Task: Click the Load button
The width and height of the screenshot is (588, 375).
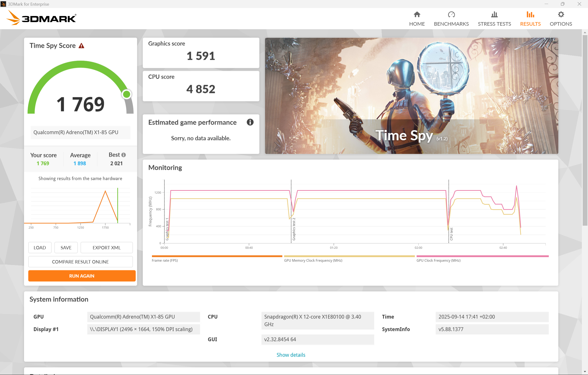Action: tap(40, 248)
